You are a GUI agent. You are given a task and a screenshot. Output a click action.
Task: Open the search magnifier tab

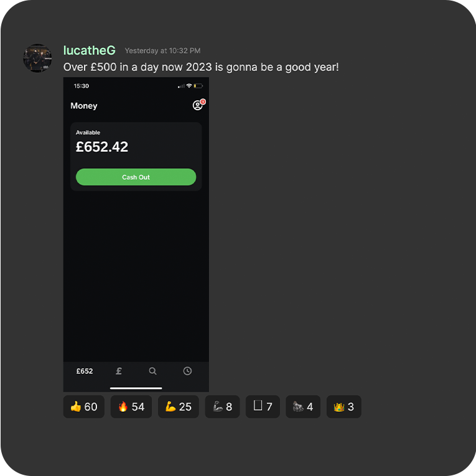(x=152, y=371)
